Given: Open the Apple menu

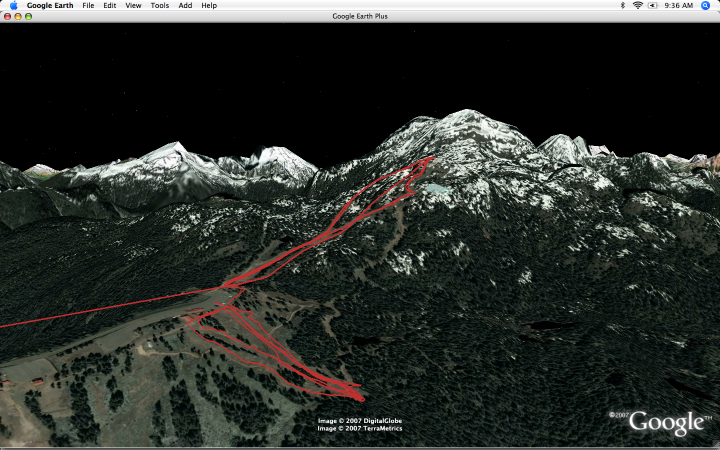Looking at the screenshot, I should click(13, 5).
